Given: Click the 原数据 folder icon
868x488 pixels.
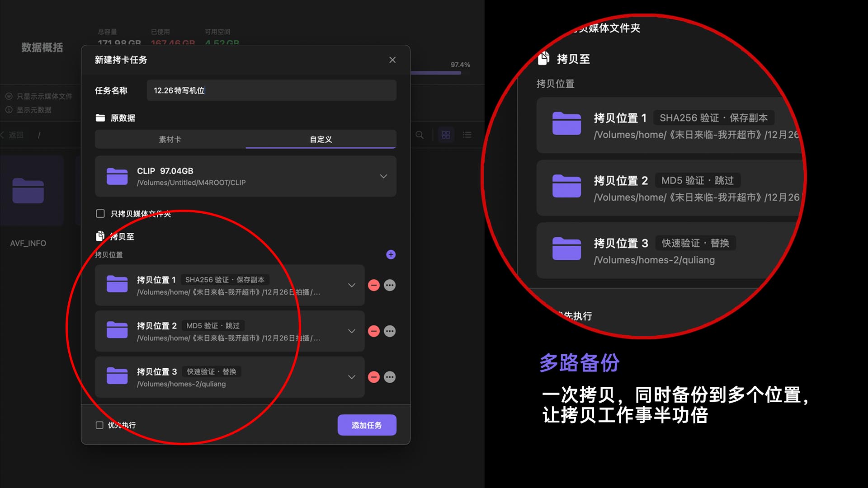Looking at the screenshot, I should [100, 117].
